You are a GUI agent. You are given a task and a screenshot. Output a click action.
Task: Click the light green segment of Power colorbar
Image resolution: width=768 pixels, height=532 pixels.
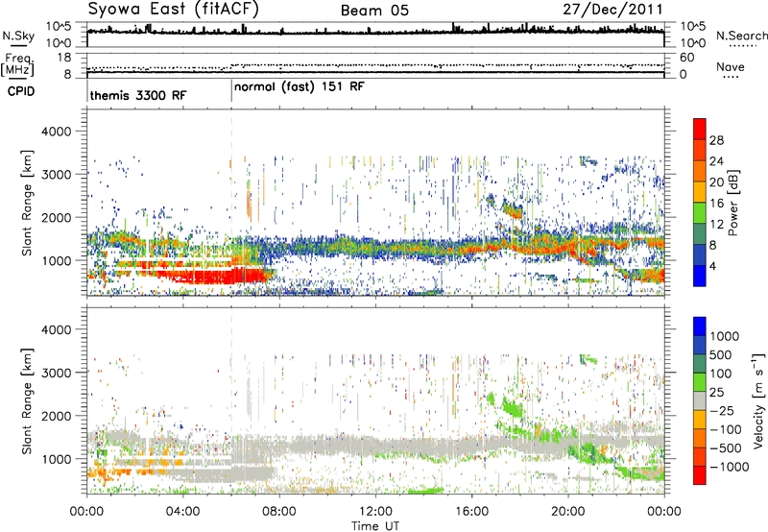click(x=700, y=213)
